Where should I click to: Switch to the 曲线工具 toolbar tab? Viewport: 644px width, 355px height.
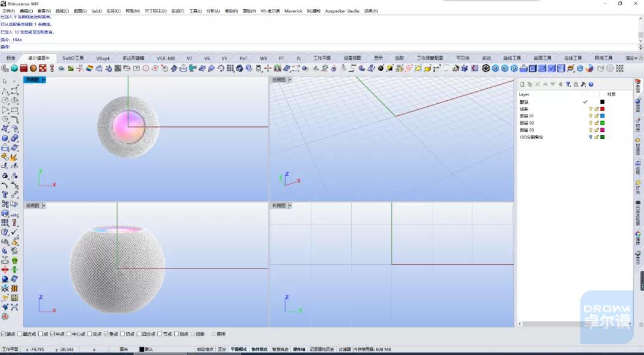pyautogui.click(x=512, y=58)
